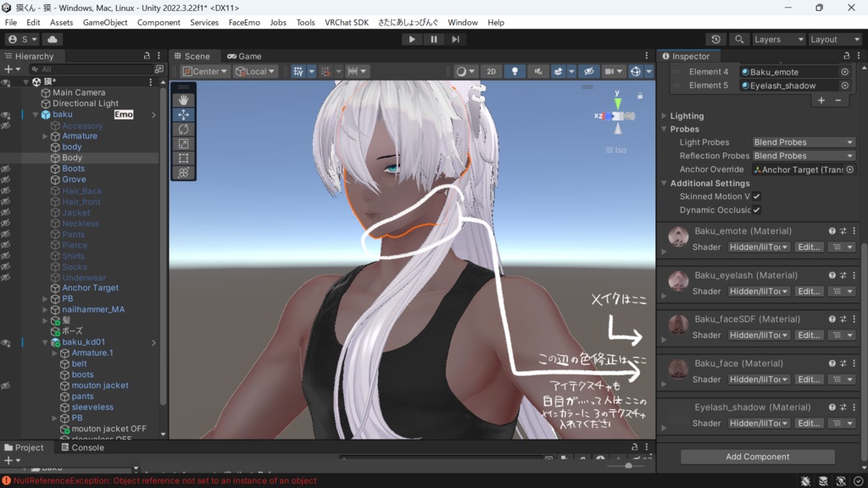Select the Move tool
This screenshot has height=488, width=868.
(185, 114)
